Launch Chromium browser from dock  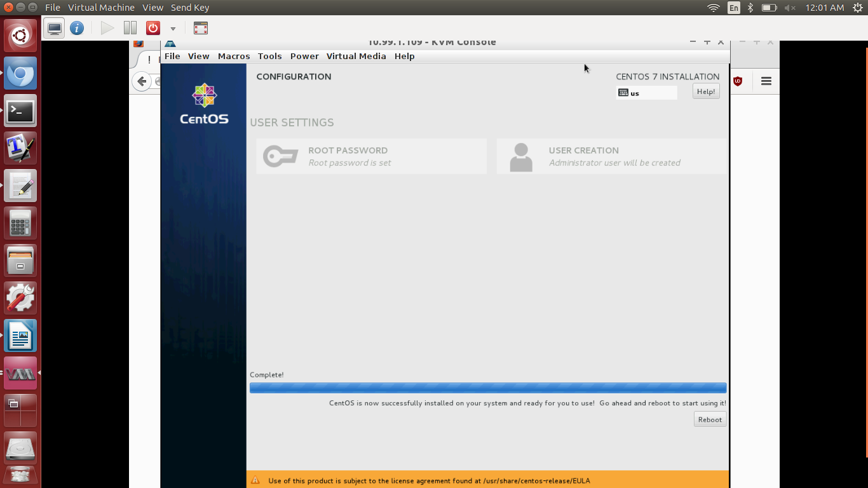click(20, 74)
